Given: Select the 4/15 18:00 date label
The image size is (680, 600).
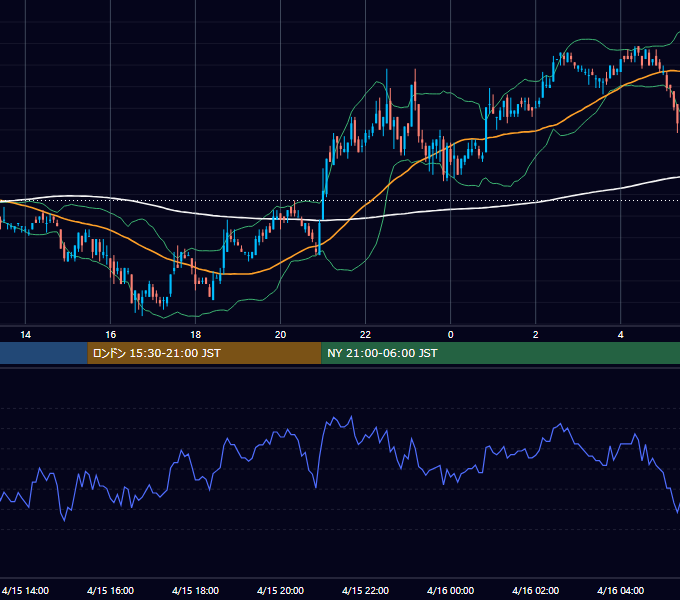Looking at the screenshot, I should (x=196, y=590).
